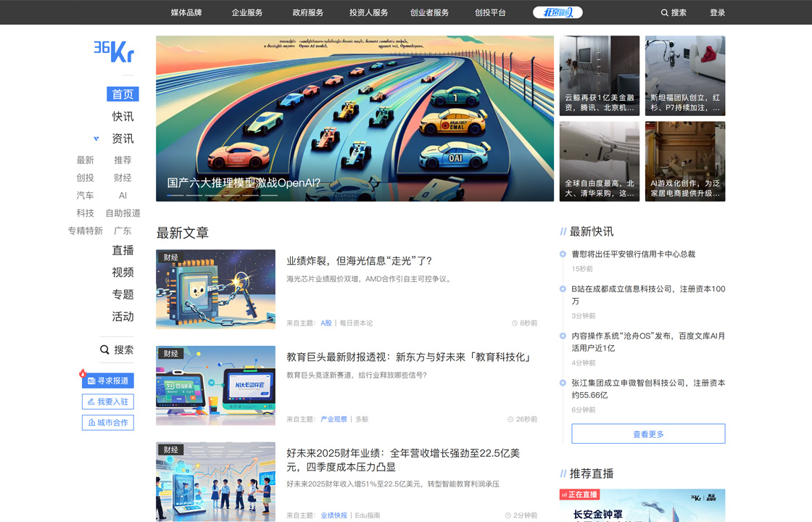This screenshot has width=812, height=522.
Task: Click the 36Kr logo
Action: (114, 51)
